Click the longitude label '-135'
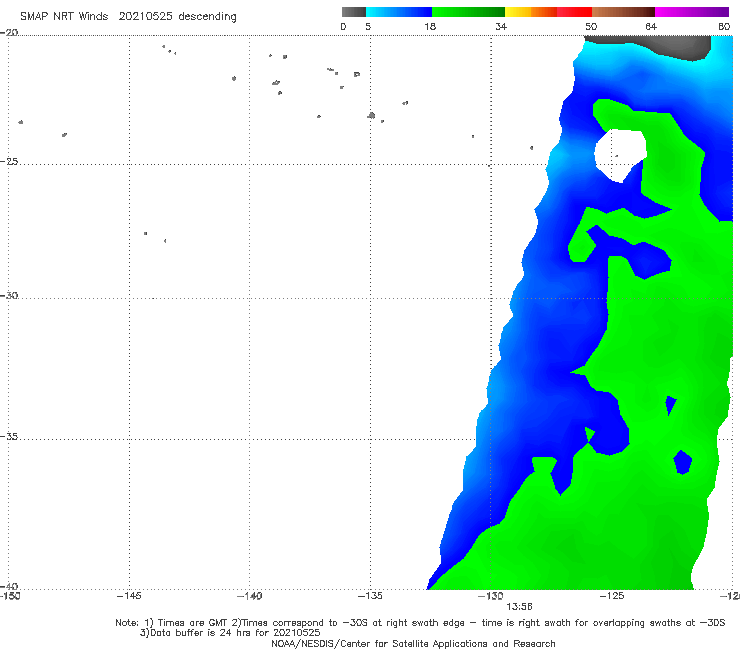The image size is (740, 650). coord(370,596)
